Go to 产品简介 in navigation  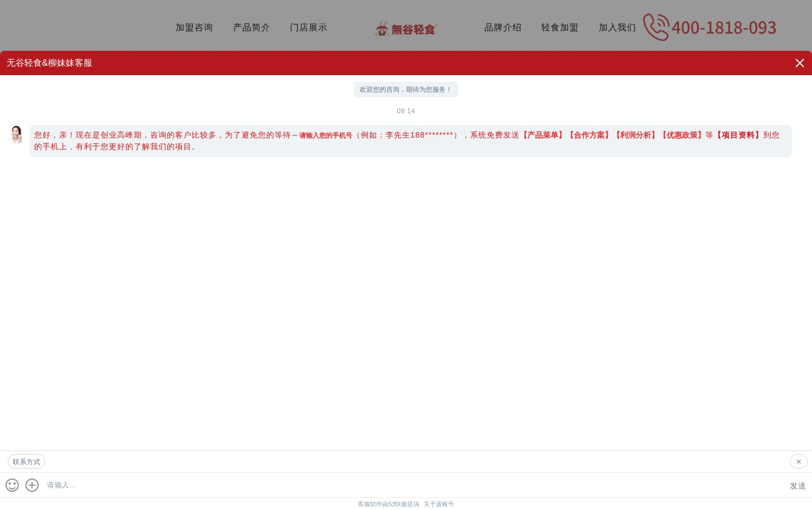click(x=251, y=28)
